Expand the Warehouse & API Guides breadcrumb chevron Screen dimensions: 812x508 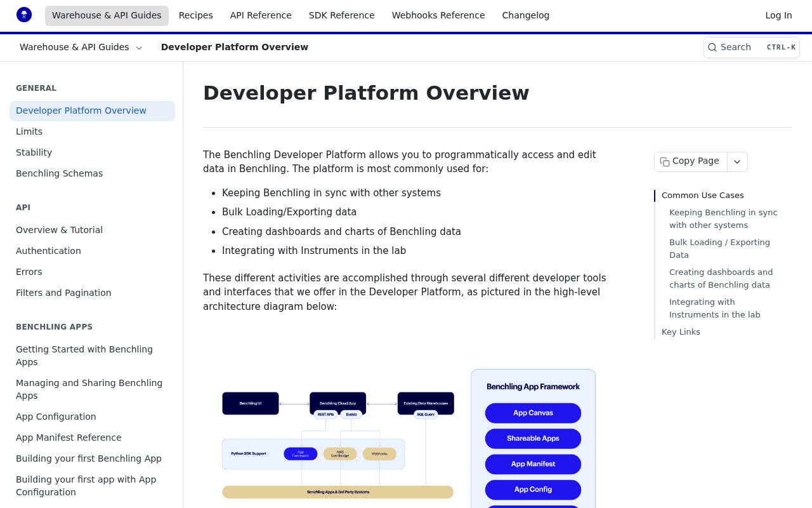click(x=139, y=48)
